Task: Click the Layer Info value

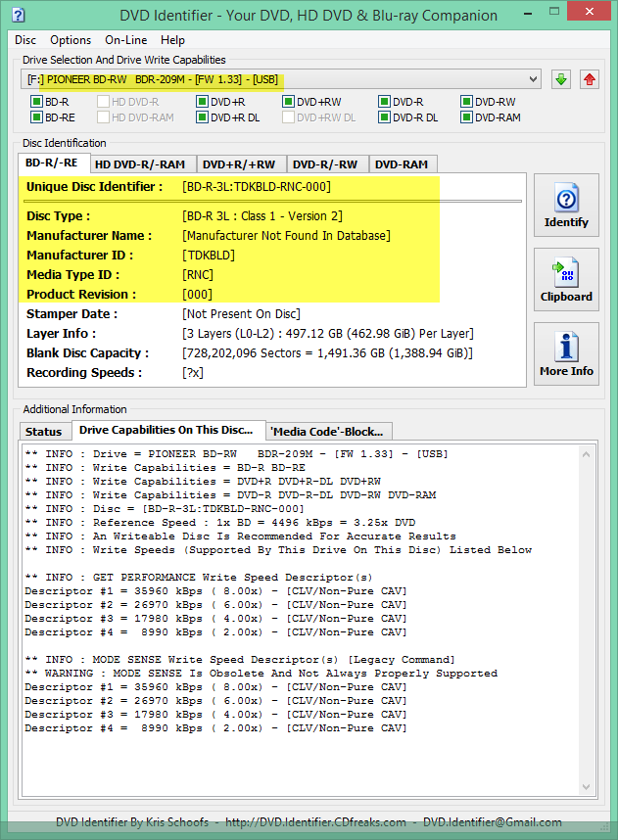Action: [328, 334]
